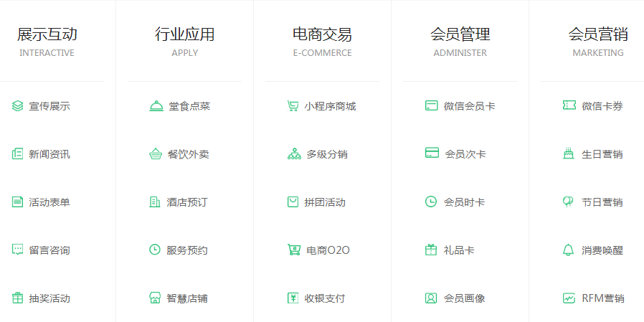The width and height of the screenshot is (644, 322).
Task: Click the layered-stack icon beside 宣传展示
Action: coord(18,106)
